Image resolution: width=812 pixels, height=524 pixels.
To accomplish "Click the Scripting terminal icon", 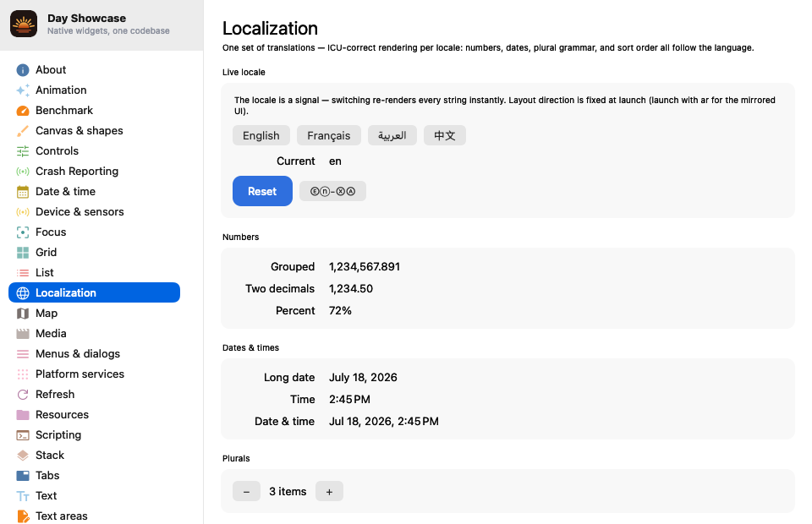I will tap(23, 435).
